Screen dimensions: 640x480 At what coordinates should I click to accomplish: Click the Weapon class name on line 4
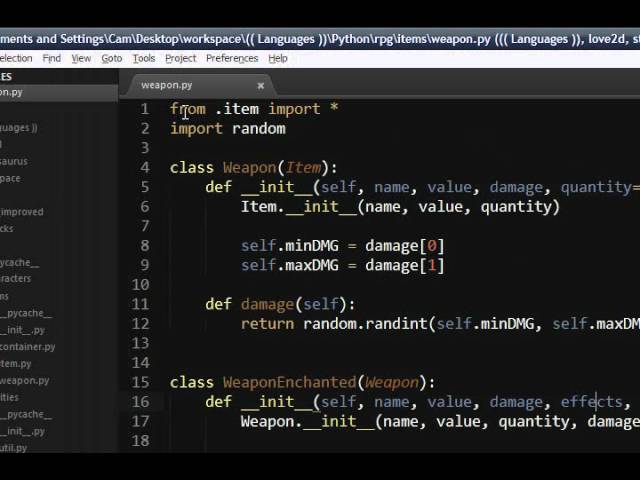coord(249,168)
